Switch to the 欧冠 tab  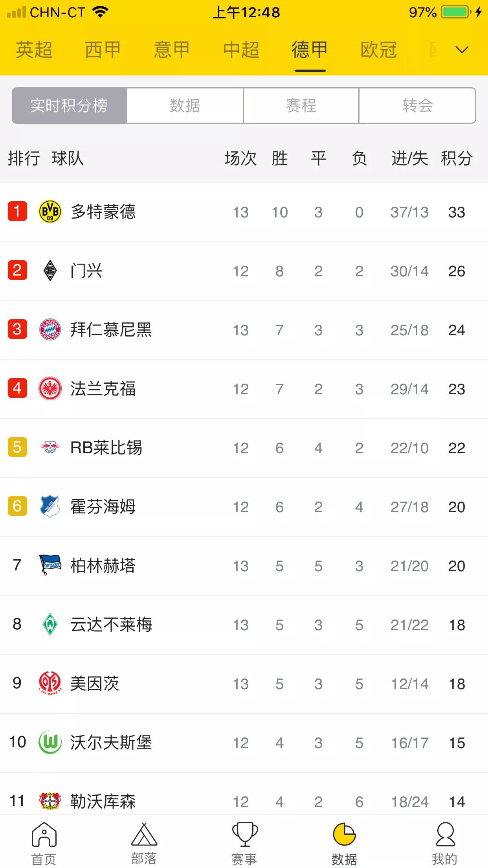[378, 50]
